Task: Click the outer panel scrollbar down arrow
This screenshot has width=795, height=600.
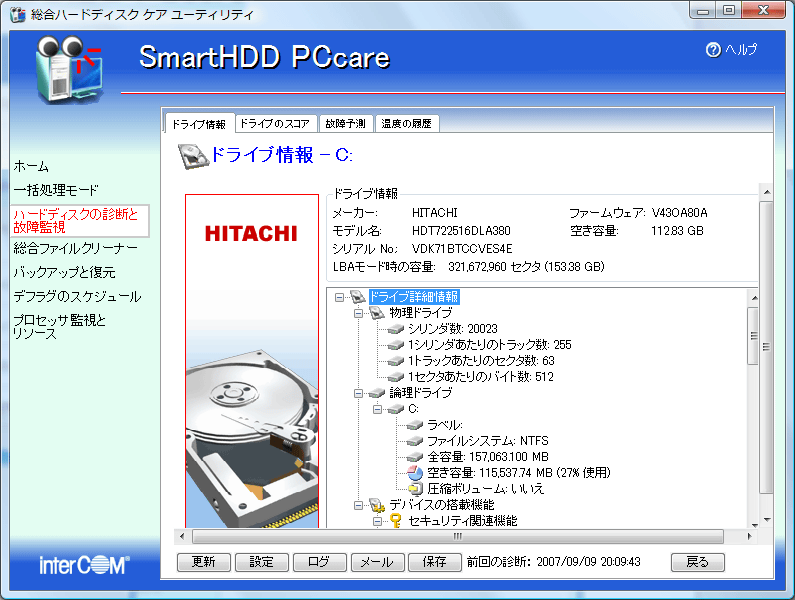Action: pyautogui.click(x=767, y=520)
